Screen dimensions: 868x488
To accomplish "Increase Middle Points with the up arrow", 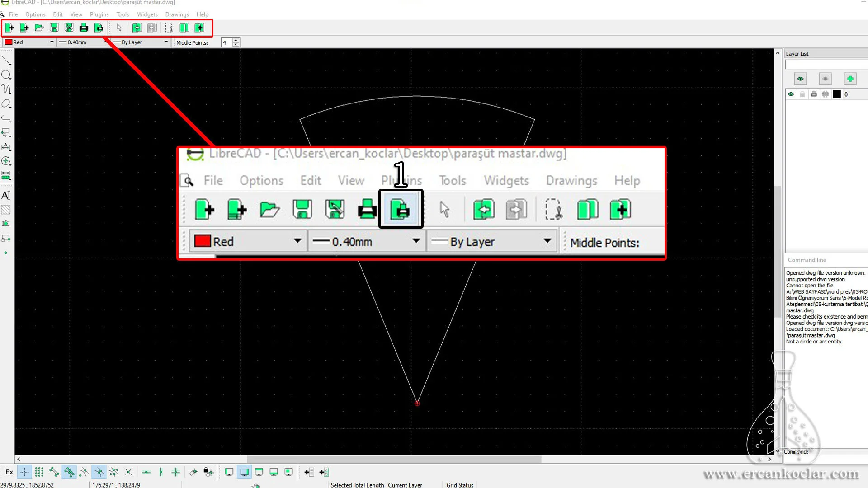I will click(236, 40).
